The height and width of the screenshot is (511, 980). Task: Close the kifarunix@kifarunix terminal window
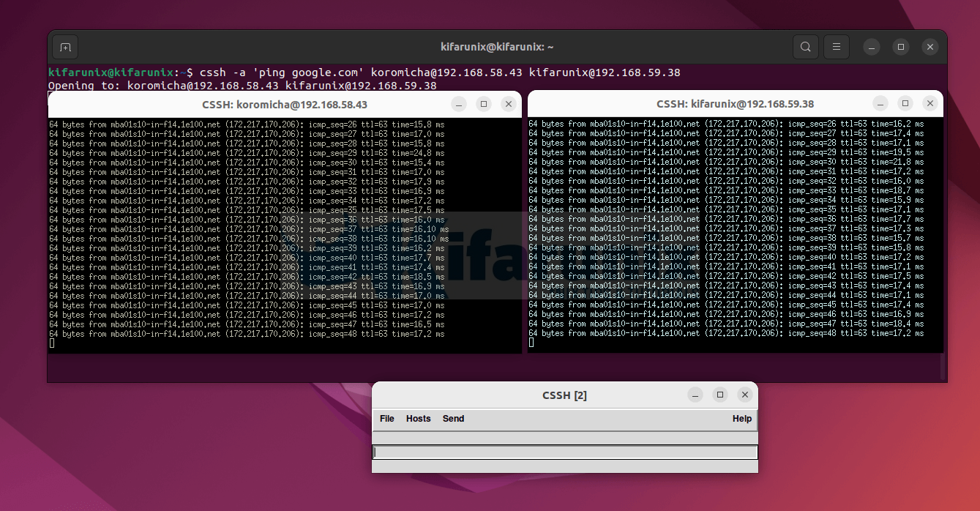point(930,47)
